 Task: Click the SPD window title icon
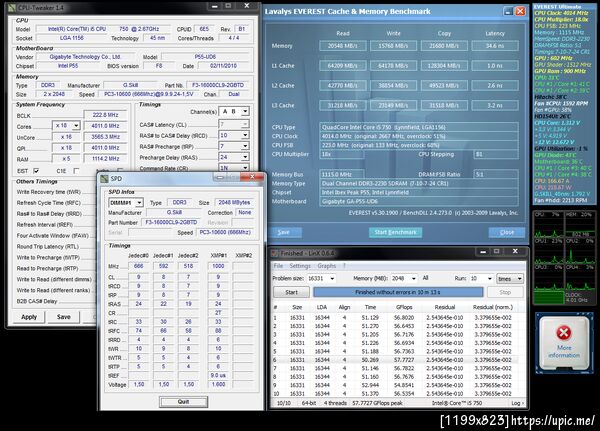104,178
